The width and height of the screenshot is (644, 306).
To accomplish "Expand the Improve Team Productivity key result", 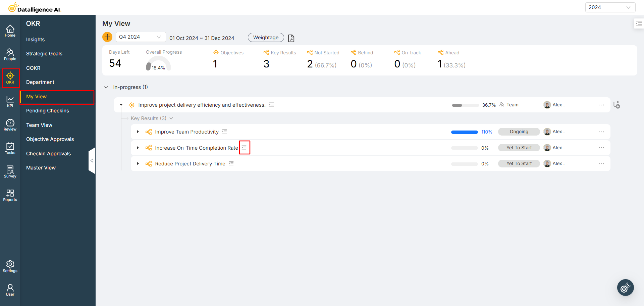I will [138, 132].
